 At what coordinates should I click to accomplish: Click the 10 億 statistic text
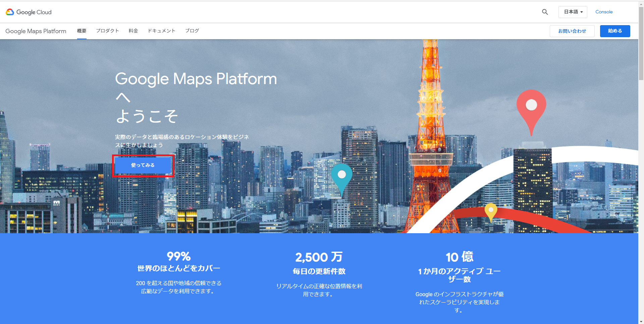[460, 257]
